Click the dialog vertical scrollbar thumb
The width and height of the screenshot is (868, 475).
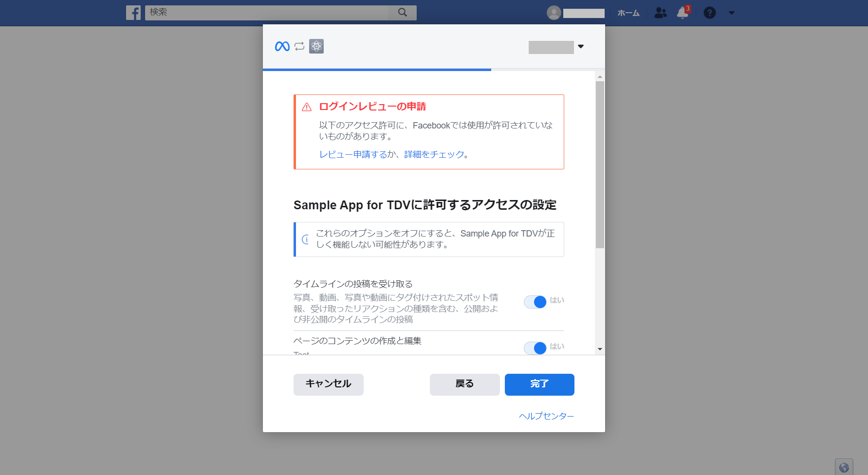point(600,164)
